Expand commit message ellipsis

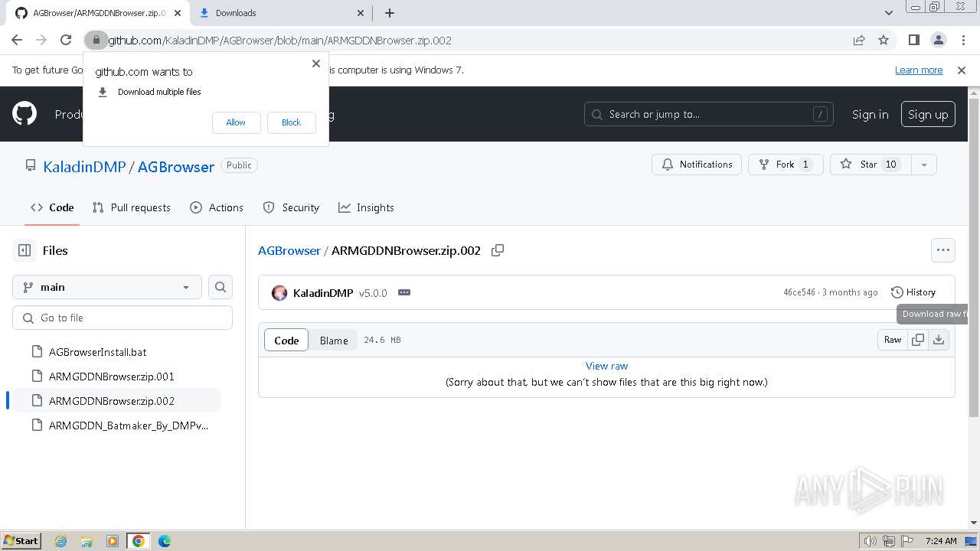[404, 292]
